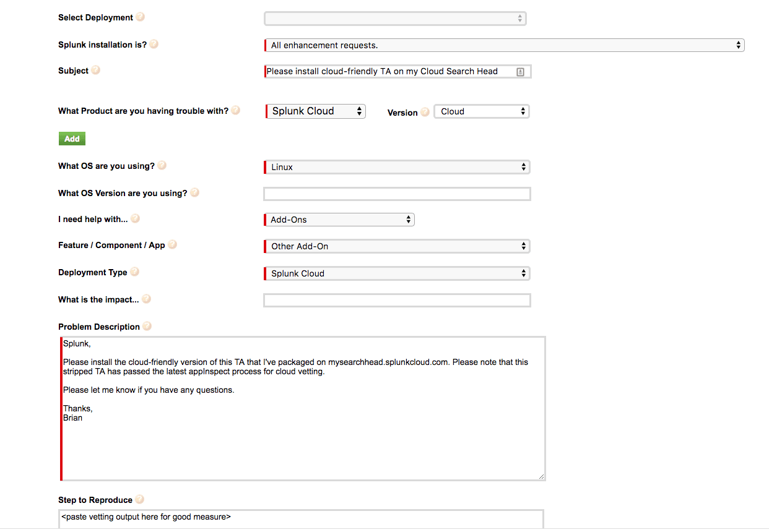Click help icon next to OS question
Image resolution: width=769 pixels, height=532 pixels.
pyautogui.click(x=162, y=165)
